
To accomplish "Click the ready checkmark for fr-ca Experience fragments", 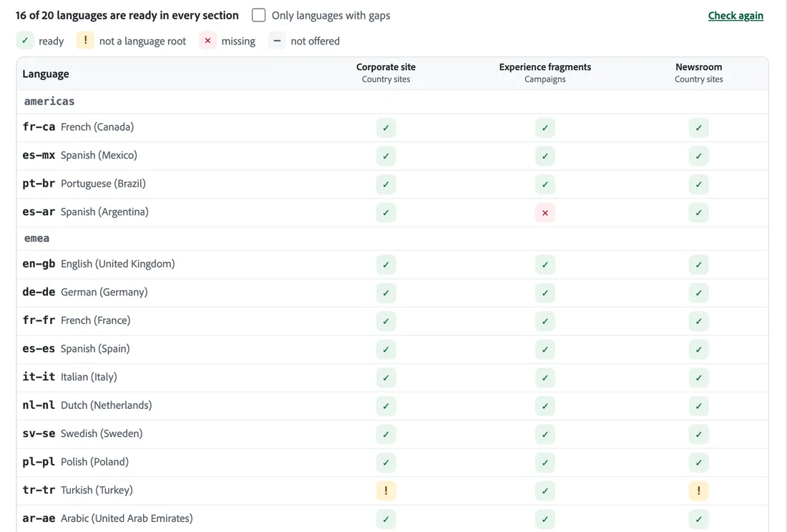I will tap(545, 128).
